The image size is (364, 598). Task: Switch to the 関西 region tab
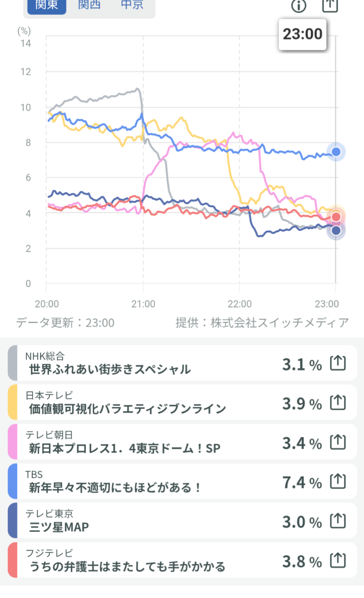(x=89, y=5)
